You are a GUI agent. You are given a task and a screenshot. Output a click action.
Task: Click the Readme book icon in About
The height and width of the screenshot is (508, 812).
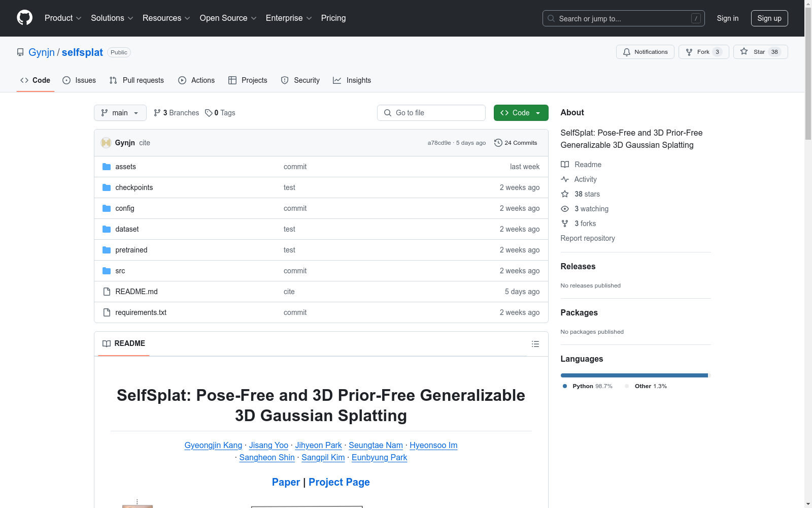coord(565,165)
